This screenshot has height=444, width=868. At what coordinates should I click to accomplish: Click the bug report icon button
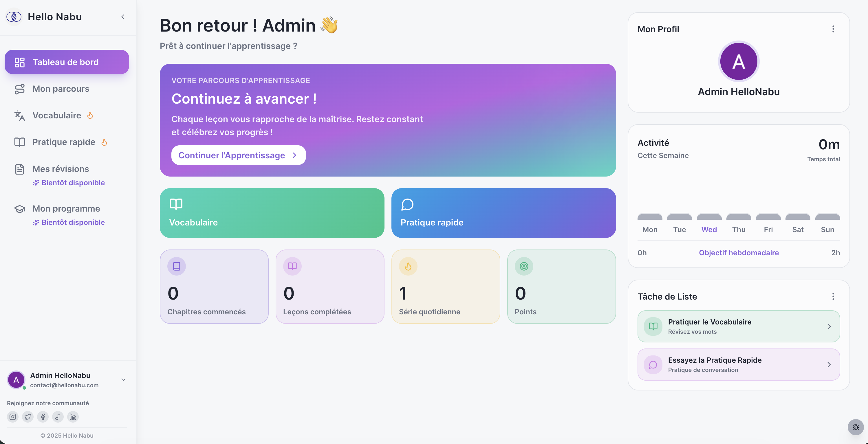click(x=856, y=427)
